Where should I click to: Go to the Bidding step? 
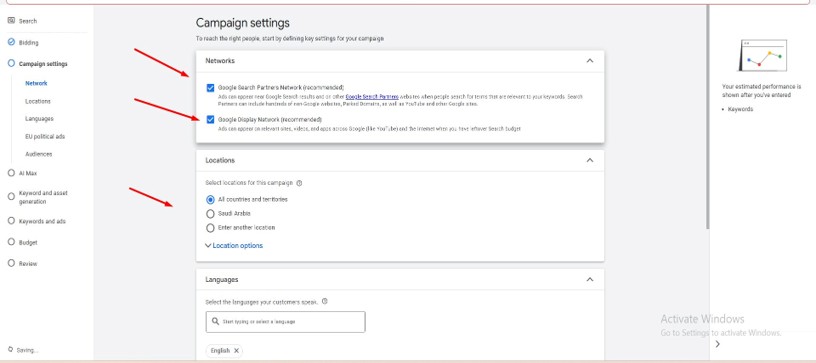29,43
